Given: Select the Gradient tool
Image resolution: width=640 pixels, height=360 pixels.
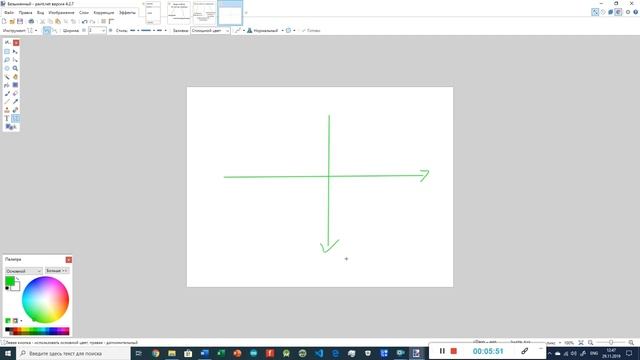Looking at the screenshot, I should (15, 85).
